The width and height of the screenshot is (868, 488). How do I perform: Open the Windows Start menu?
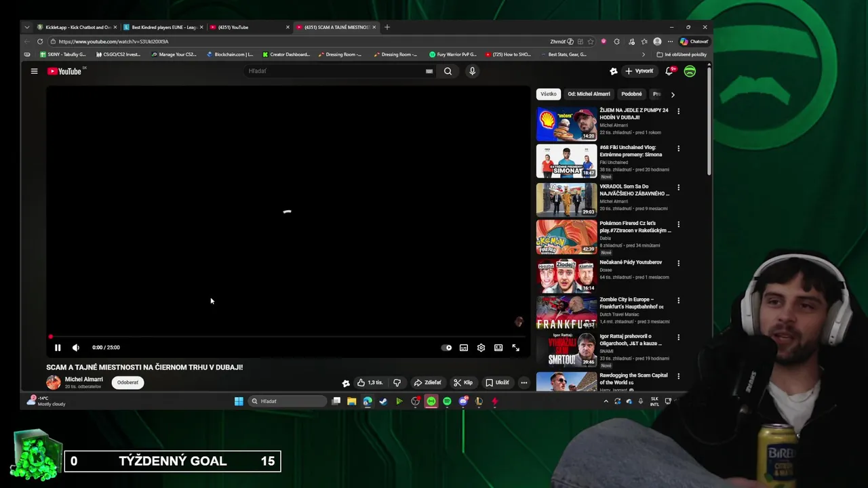[x=239, y=401]
